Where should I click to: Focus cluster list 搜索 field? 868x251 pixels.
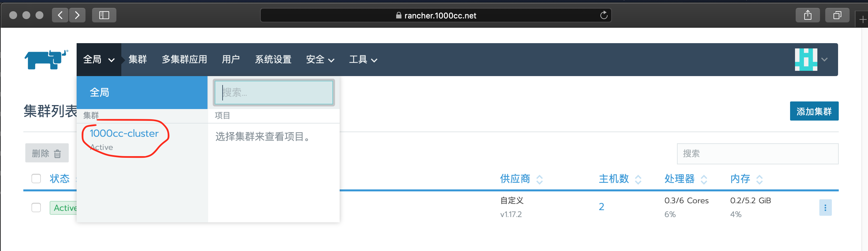(x=757, y=153)
